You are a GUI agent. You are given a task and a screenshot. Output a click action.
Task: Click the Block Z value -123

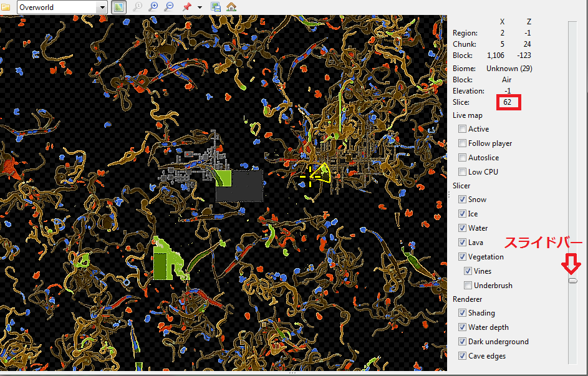(x=524, y=55)
